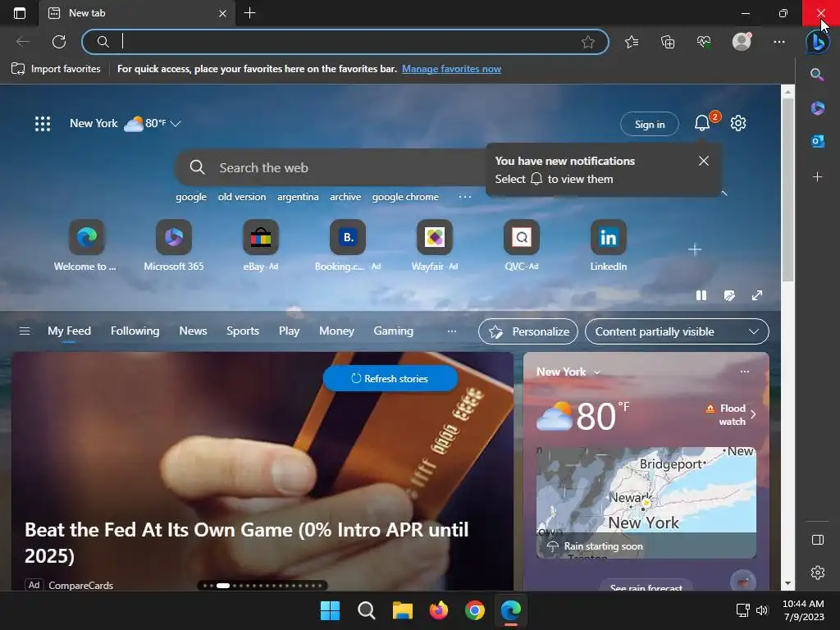This screenshot has width=840, height=630.
Task: Open the edit background icon
Action: (x=729, y=295)
